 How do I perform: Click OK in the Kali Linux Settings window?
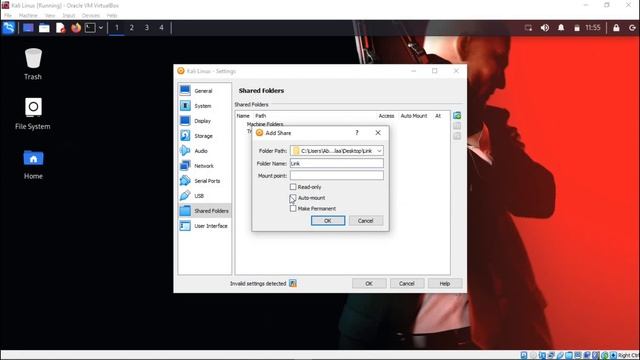pyautogui.click(x=369, y=283)
